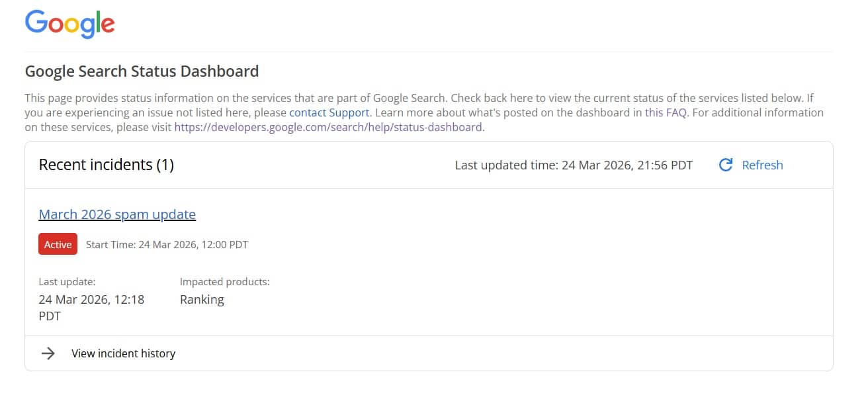
Task: Click the '24 Mar 2026, 12:18 PDT' value
Action: coord(91,307)
